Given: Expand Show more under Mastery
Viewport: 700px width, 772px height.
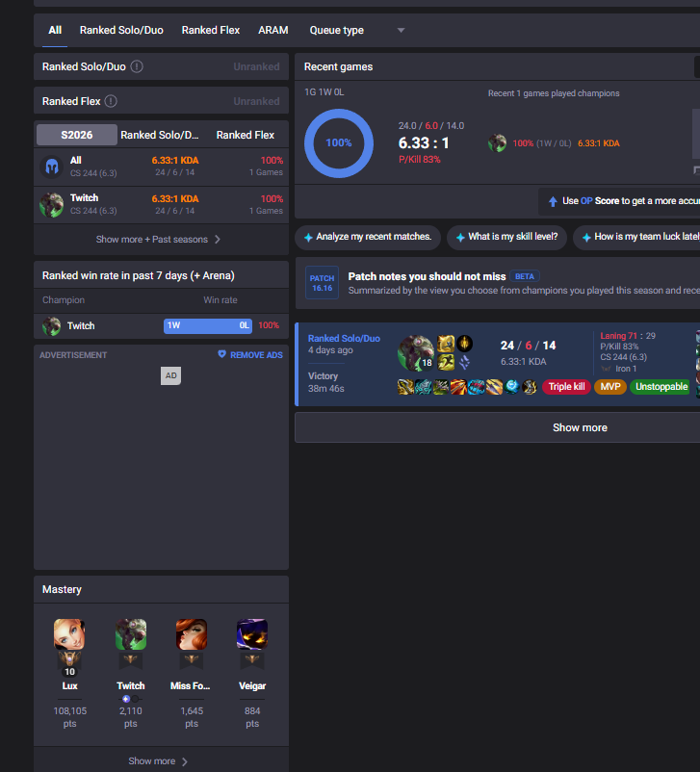Looking at the screenshot, I should coord(158,761).
